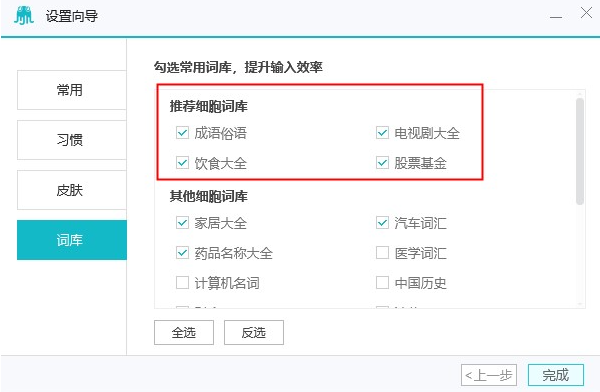Screen dimensions: 600x392
Task: Select the 词库 tab
Action: point(72,240)
